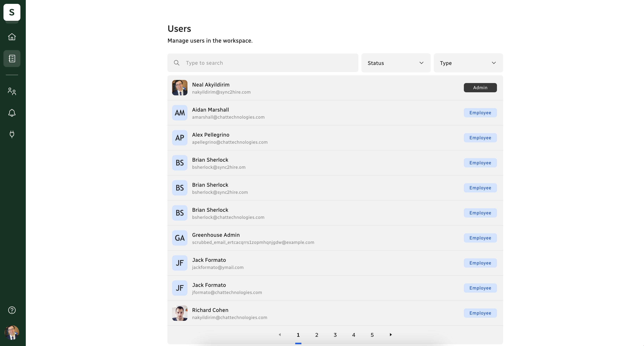
Task: Select page 2 in pagination
Action: pos(317,335)
